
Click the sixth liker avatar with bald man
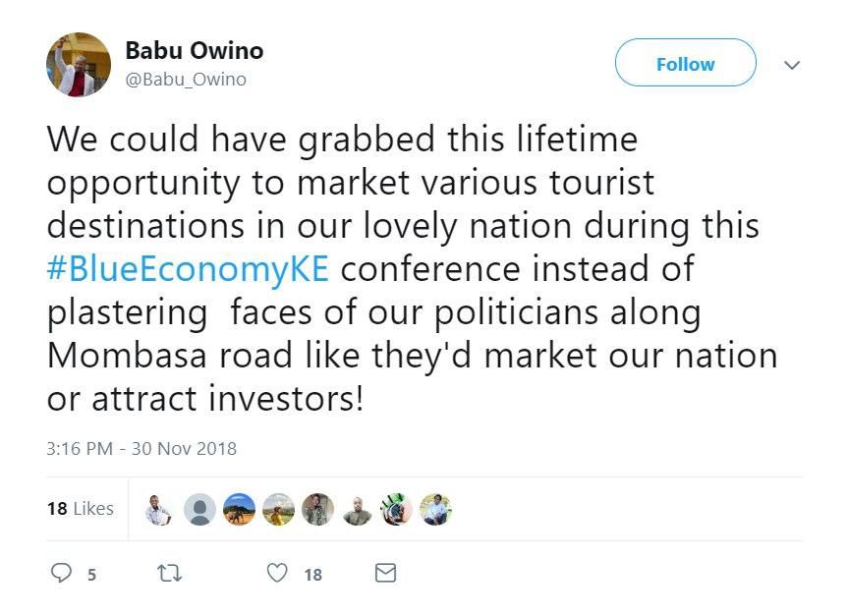[x=357, y=509]
